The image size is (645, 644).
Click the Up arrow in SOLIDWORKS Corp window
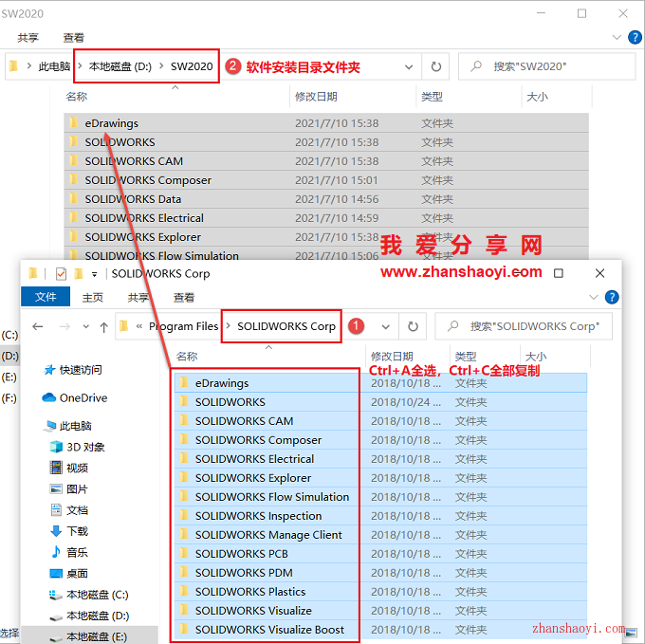pyautogui.click(x=103, y=327)
